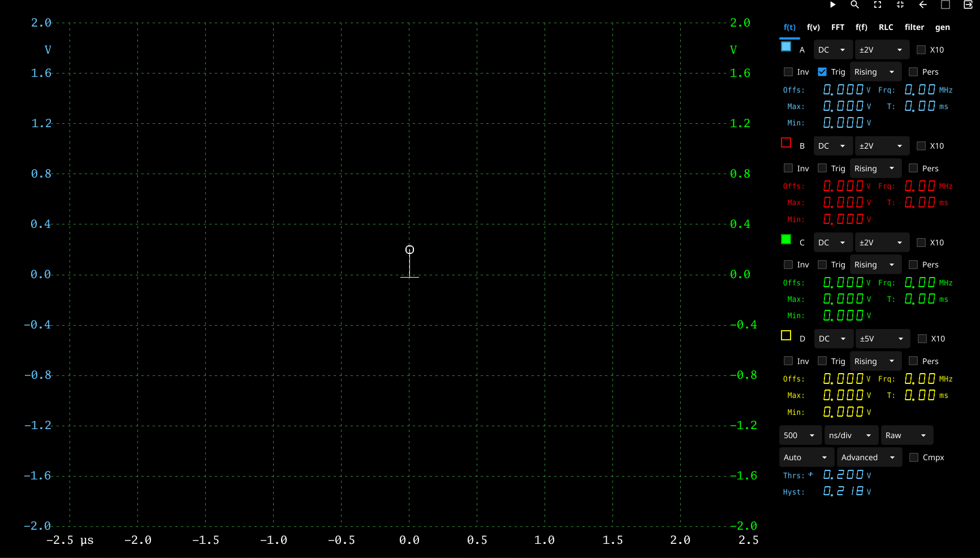The height and width of the screenshot is (558, 980).
Task: Open the Advanced options dropdown
Action: tap(869, 457)
